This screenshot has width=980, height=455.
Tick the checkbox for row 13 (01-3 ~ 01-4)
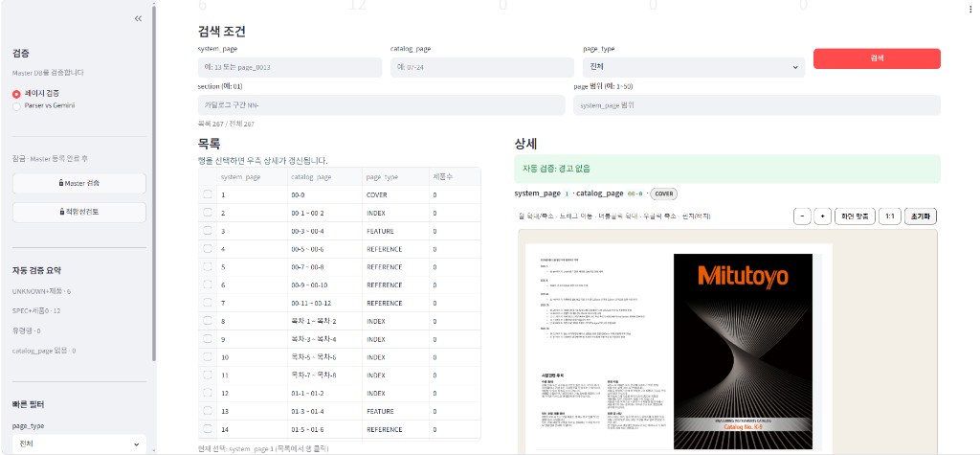[208, 411]
